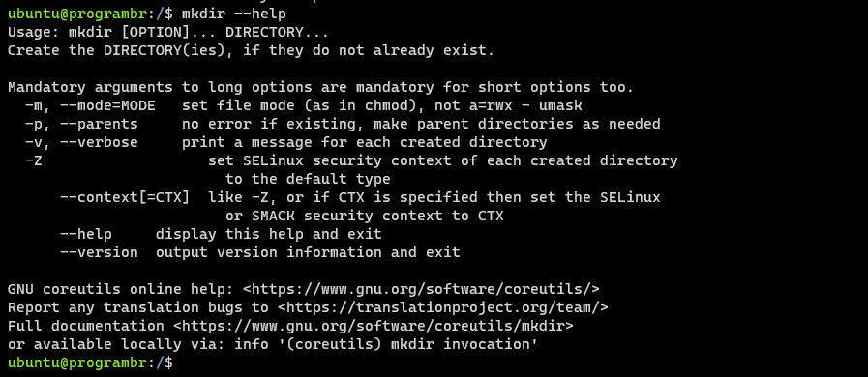Click the '-p,' short option flag
The image size is (868, 377).
tap(38, 124)
